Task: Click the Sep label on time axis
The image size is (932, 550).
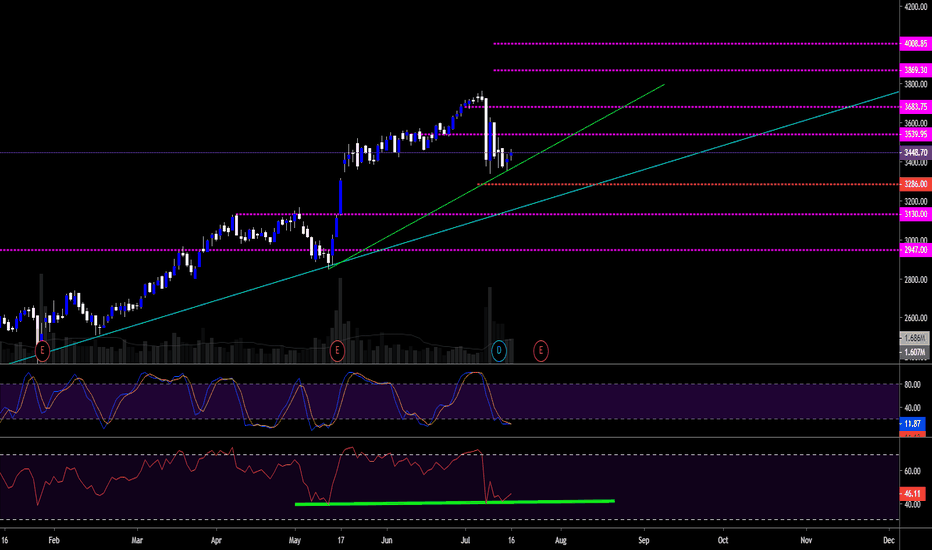Action: pos(644,540)
